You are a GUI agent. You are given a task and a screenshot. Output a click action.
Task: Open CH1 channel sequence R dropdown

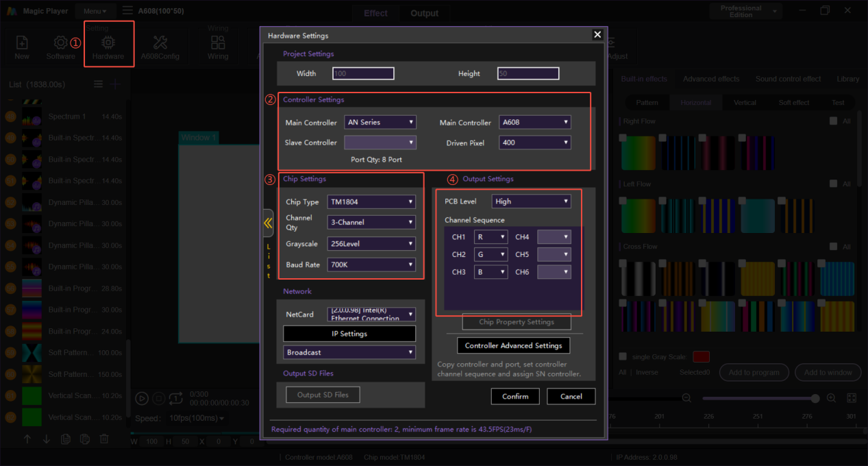[491, 237]
